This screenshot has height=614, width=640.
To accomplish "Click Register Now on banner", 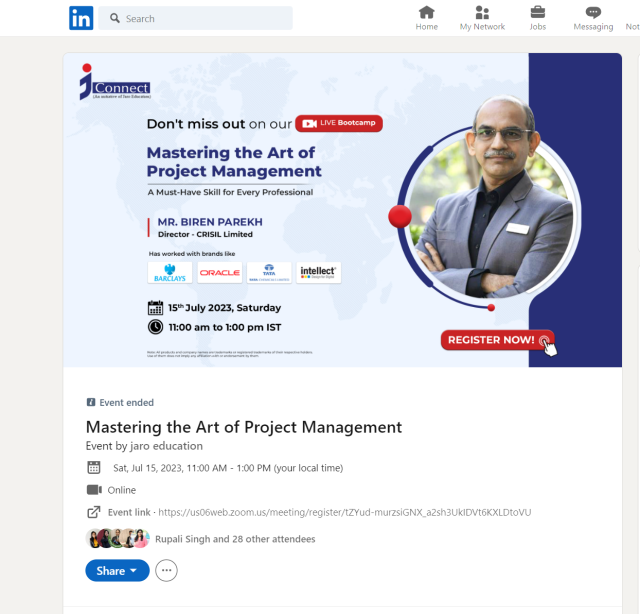I will [498, 340].
